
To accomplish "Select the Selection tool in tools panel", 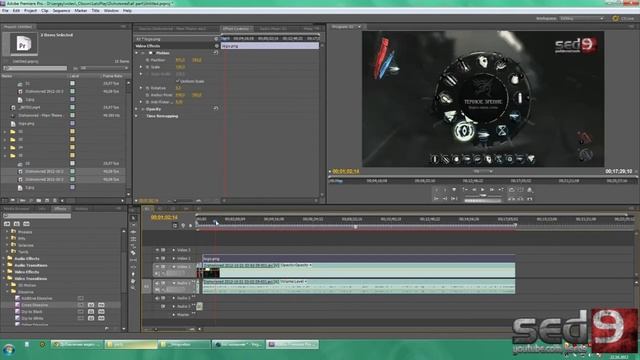I will 133,218.
